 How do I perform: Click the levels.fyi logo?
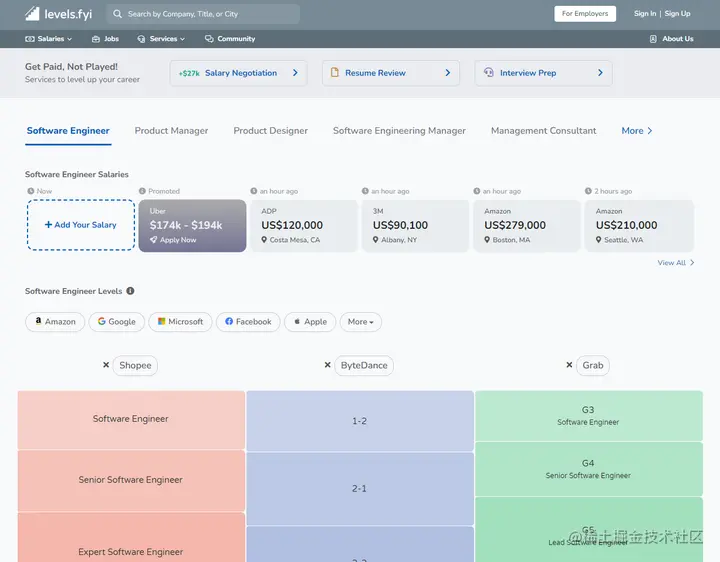coord(58,14)
